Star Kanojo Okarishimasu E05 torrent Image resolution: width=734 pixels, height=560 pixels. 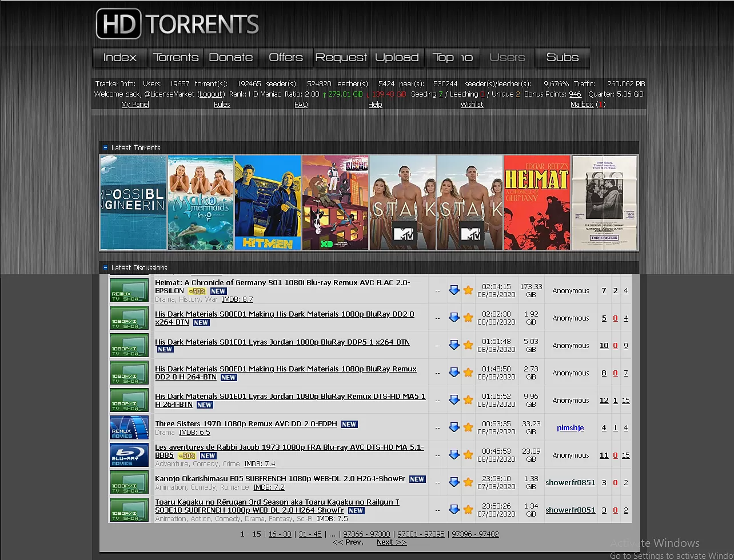click(468, 482)
